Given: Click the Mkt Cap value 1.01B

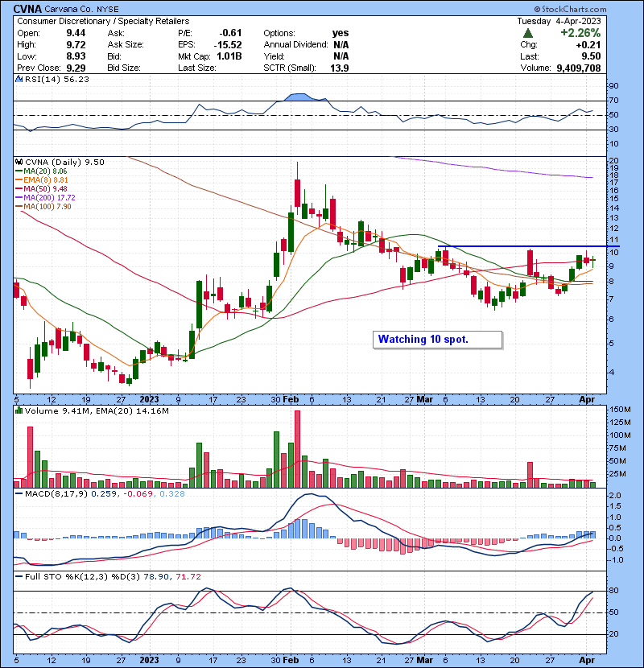Looking at the screenshot, I should [229, 56].
